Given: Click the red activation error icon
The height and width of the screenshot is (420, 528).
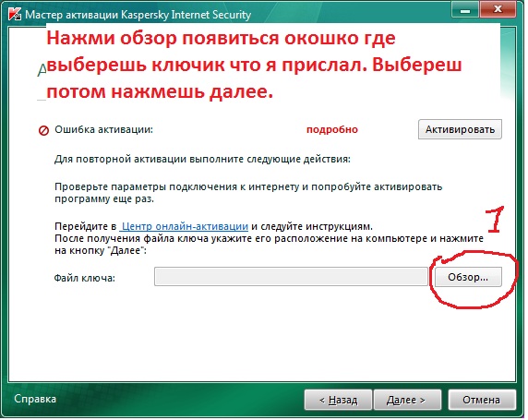Looking at the screenshot, I should [x=43, y=130].
